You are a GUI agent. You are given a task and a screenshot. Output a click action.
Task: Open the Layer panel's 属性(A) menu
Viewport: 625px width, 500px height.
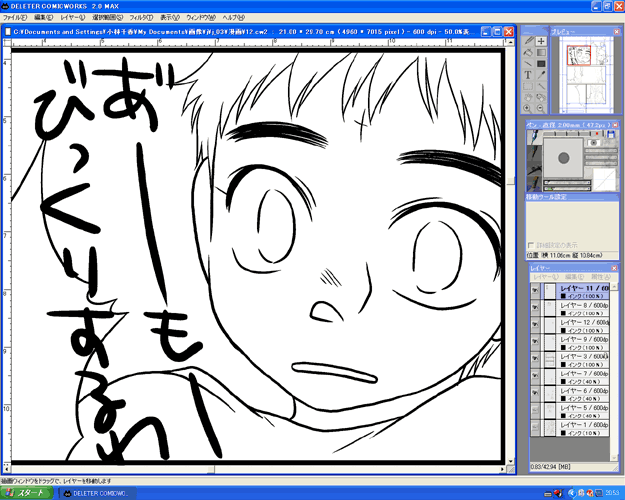pyautogui.click(x=601, y=277)
